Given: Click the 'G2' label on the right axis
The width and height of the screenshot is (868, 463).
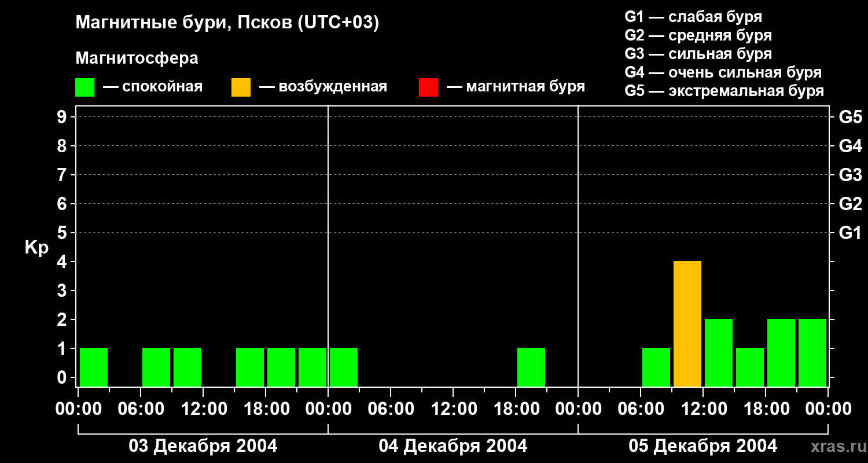Looking at the screenshot, I should coord(851,204).
